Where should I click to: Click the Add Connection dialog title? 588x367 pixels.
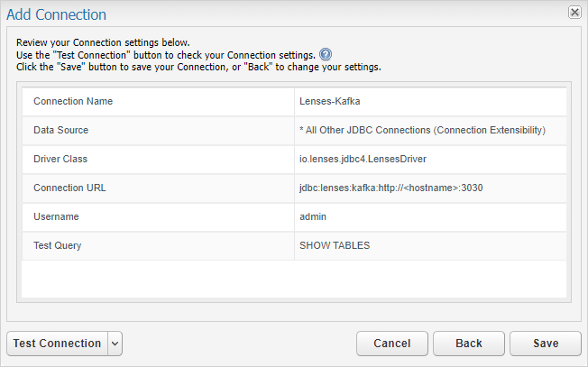(x=58, y=14)
